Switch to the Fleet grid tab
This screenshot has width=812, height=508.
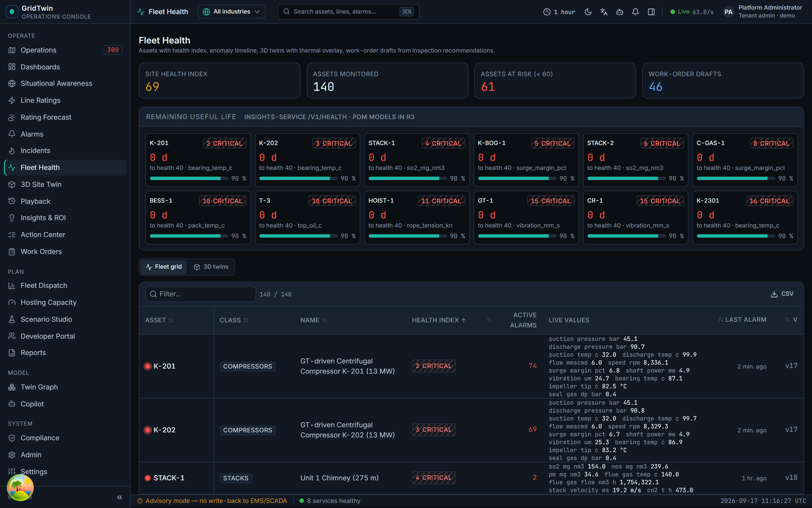(164, 267)
